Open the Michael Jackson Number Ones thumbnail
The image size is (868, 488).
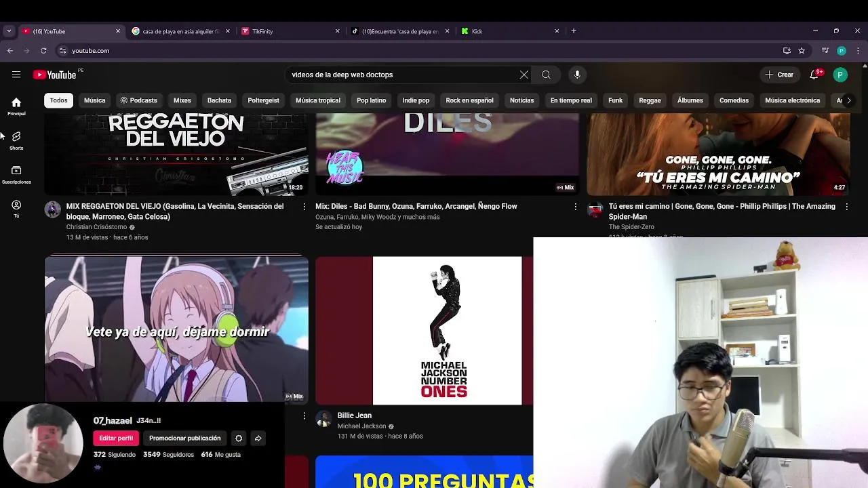pos(424,330)
